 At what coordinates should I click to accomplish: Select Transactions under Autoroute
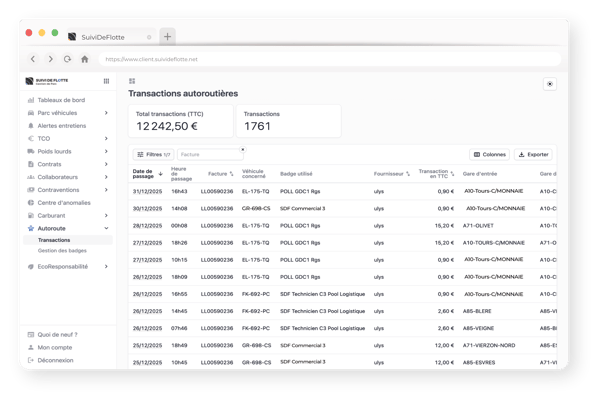point(54,240)
